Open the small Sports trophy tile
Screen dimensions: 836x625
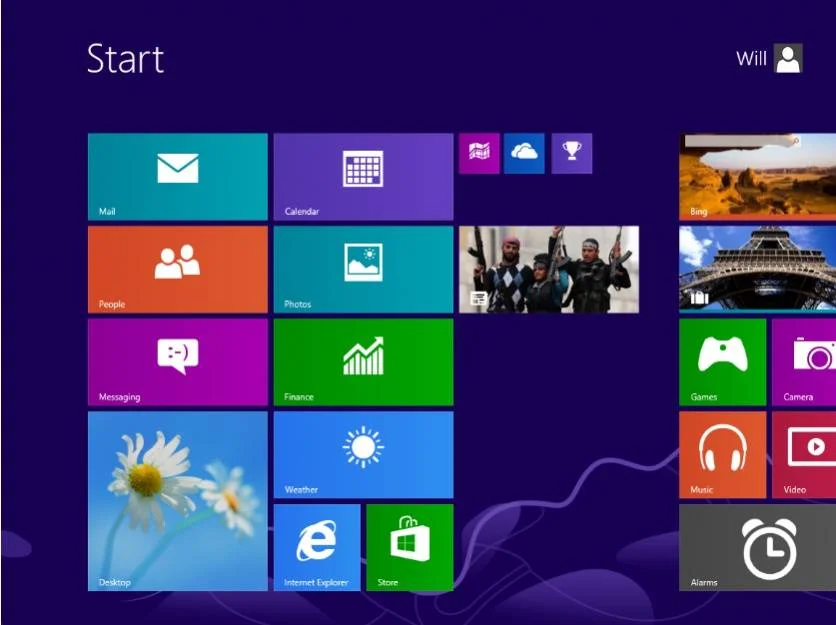click(x=572, y=154)
